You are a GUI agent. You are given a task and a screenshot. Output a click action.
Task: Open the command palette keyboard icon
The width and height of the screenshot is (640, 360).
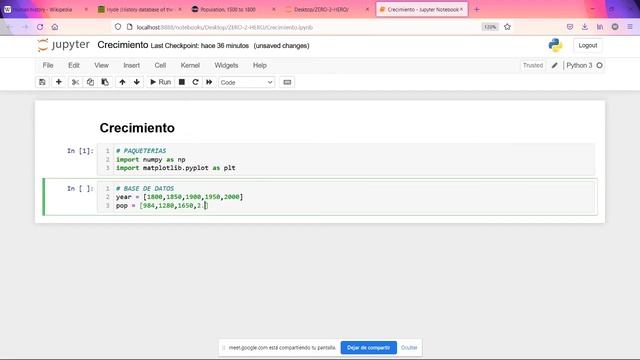tap(287, 82)
